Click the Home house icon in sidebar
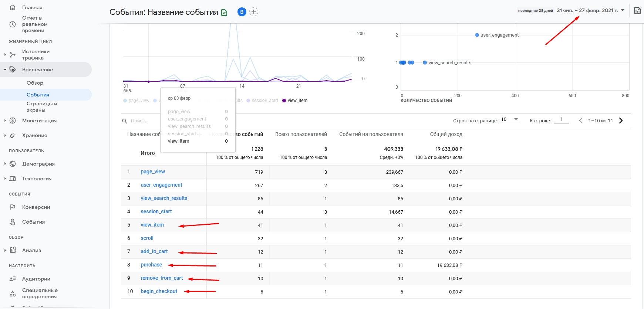Image resolution: width=644 pixels, height=309 pixels. 13,7
